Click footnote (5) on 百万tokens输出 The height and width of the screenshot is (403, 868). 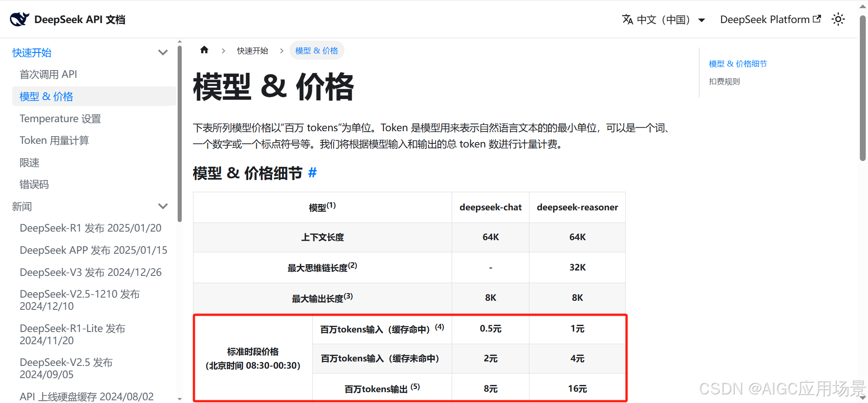tap(415, 386)
